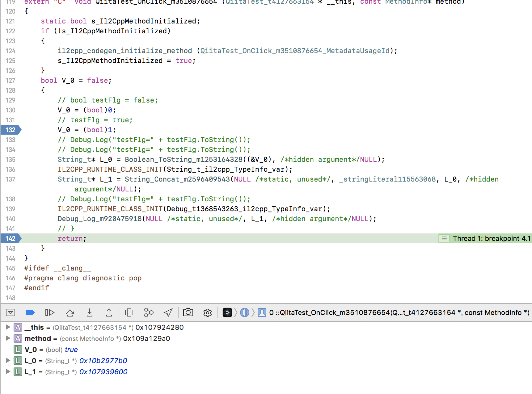Click the V_0 local variable icon
532x394 pixels.
coord(18,350)
